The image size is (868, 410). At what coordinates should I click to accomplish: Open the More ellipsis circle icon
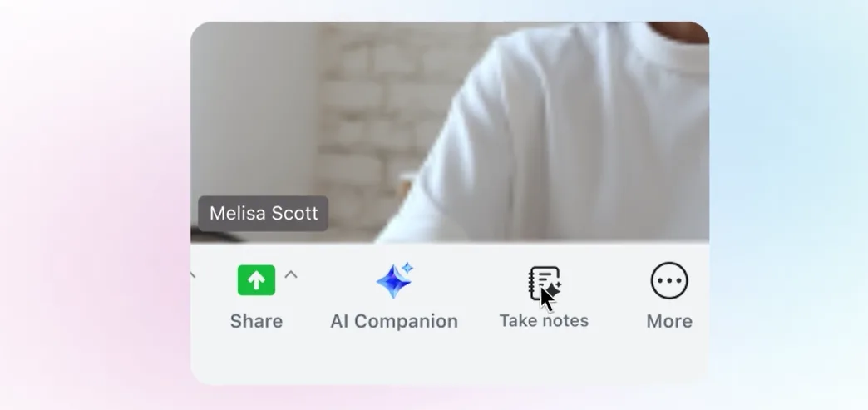(x=669, y=280)
